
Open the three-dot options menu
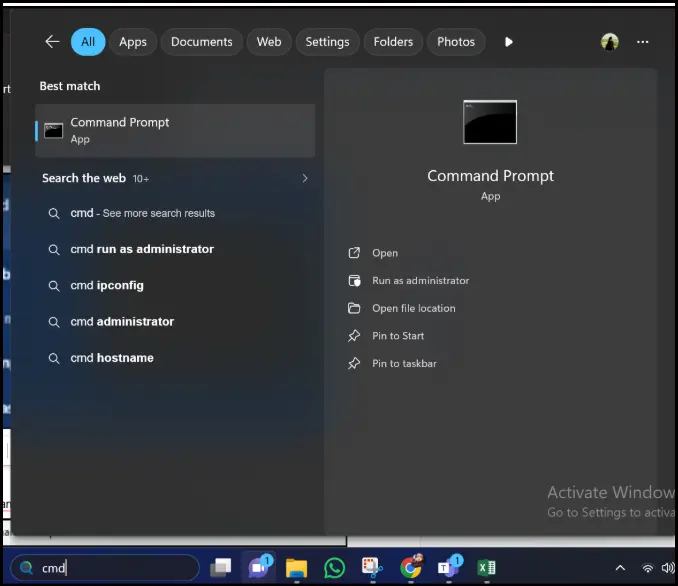[643, 42]
